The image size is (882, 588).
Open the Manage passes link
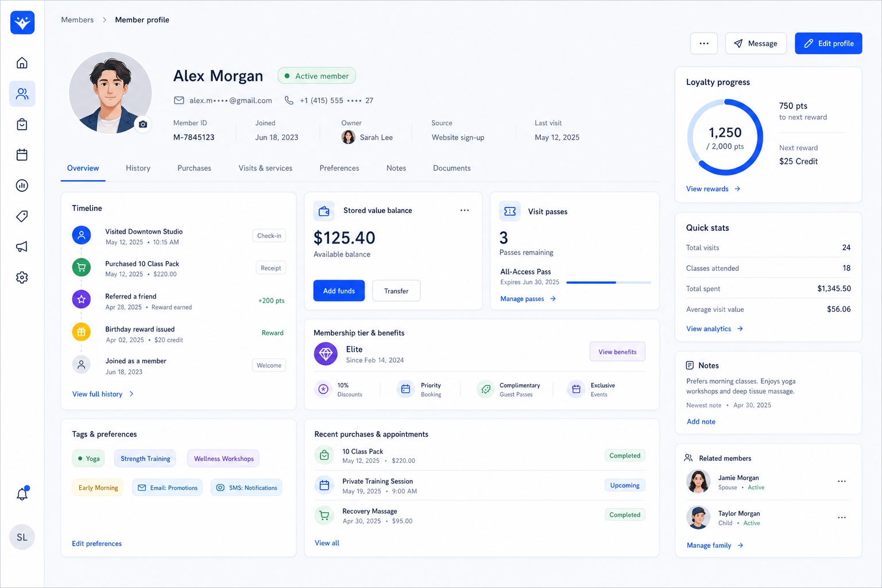[x=528, y=299]
